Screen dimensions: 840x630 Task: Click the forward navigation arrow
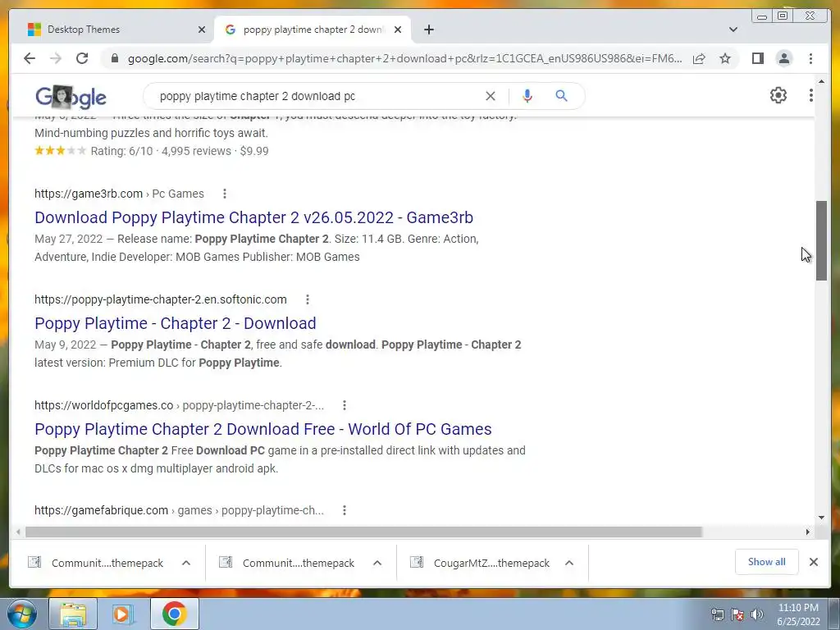tap(56, 58)
